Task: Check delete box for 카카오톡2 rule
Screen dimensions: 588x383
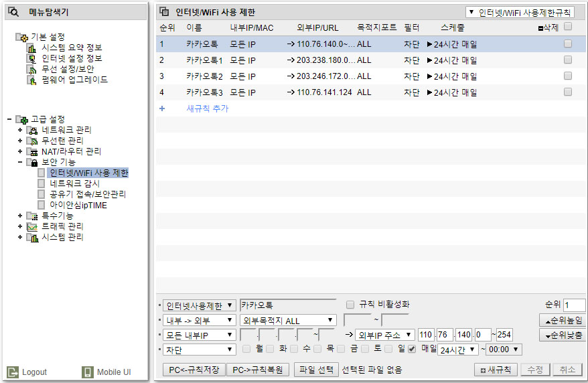Action: tap(568, 76)
